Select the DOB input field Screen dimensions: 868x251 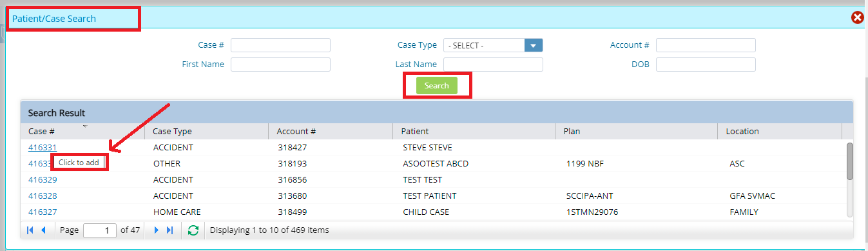(x=706, y=65)
